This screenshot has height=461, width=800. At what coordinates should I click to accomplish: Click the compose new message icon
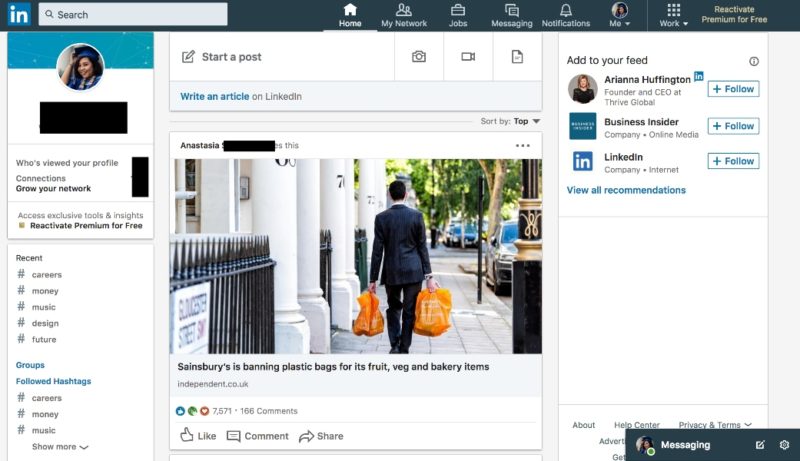760,445
